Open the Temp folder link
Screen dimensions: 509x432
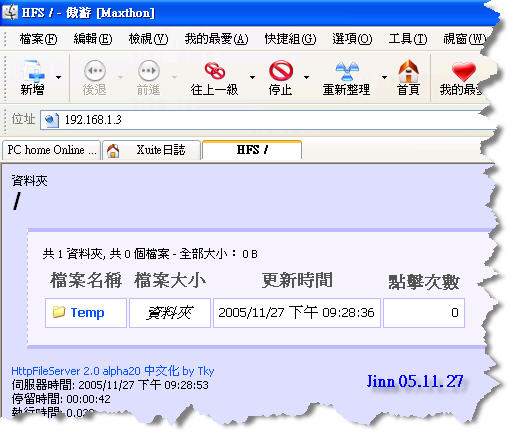pos(87,313)
